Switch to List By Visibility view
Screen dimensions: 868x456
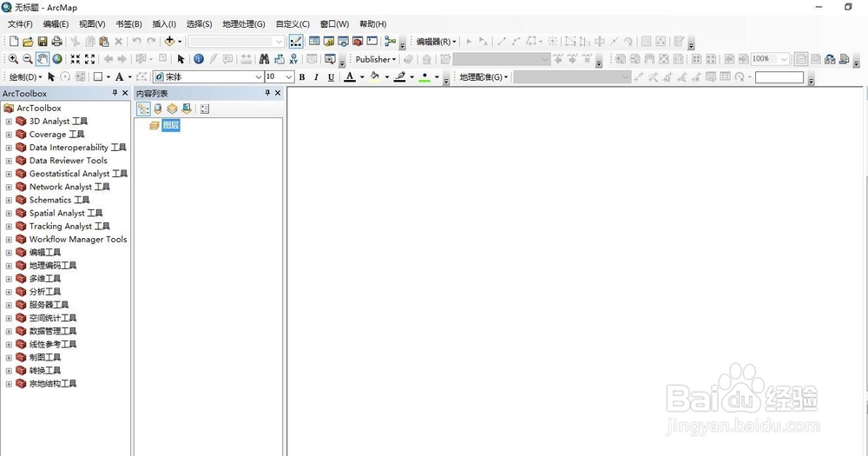tap(172, 109)
